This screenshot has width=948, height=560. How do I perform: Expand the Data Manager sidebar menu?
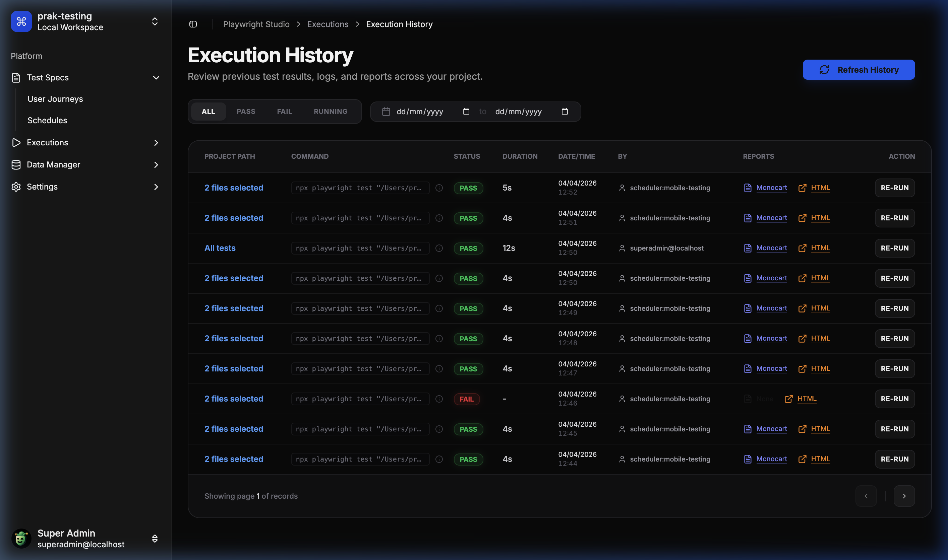[156, 164]
